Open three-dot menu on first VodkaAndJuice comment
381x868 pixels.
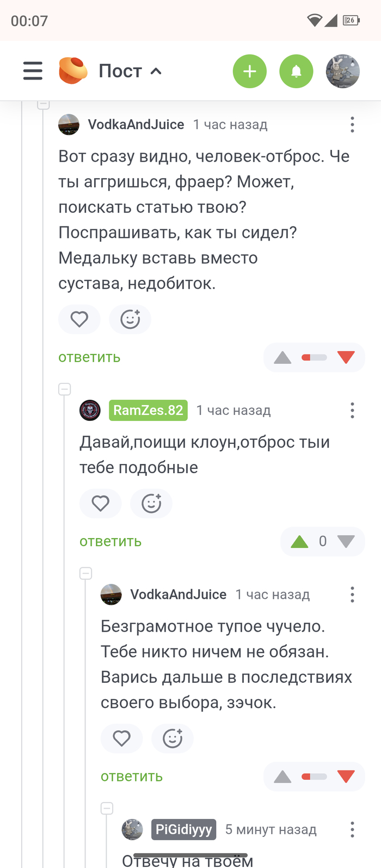coord(352,125)
